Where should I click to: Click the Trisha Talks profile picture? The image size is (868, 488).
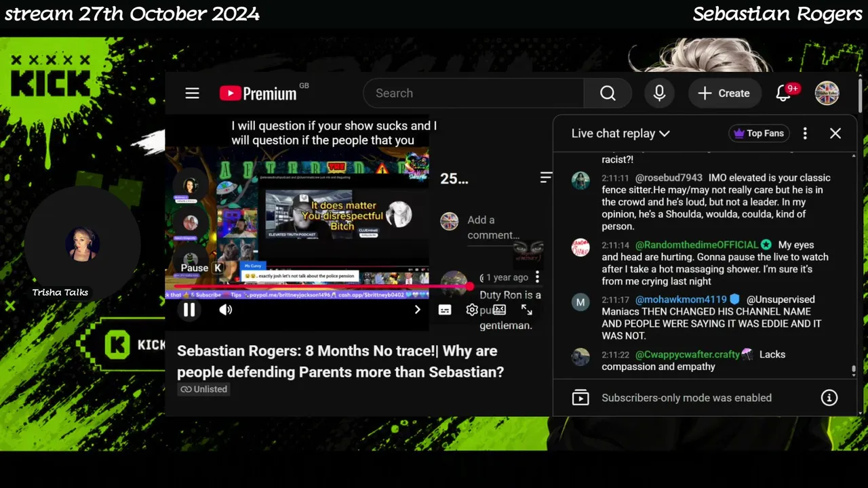coord(82,245)
